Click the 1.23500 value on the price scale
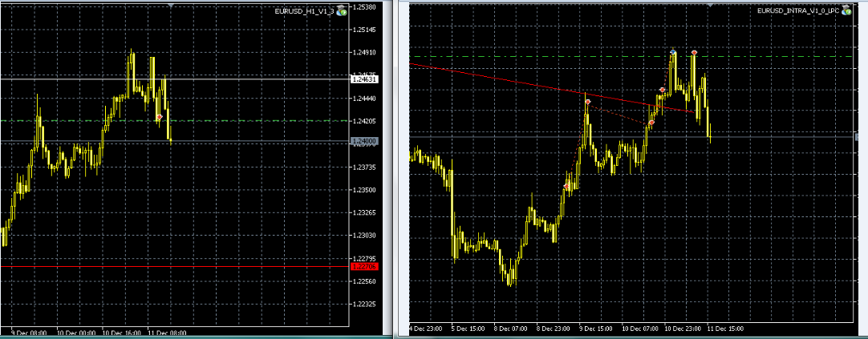Viewport: 868px width, 339px height. coord(365,190)
